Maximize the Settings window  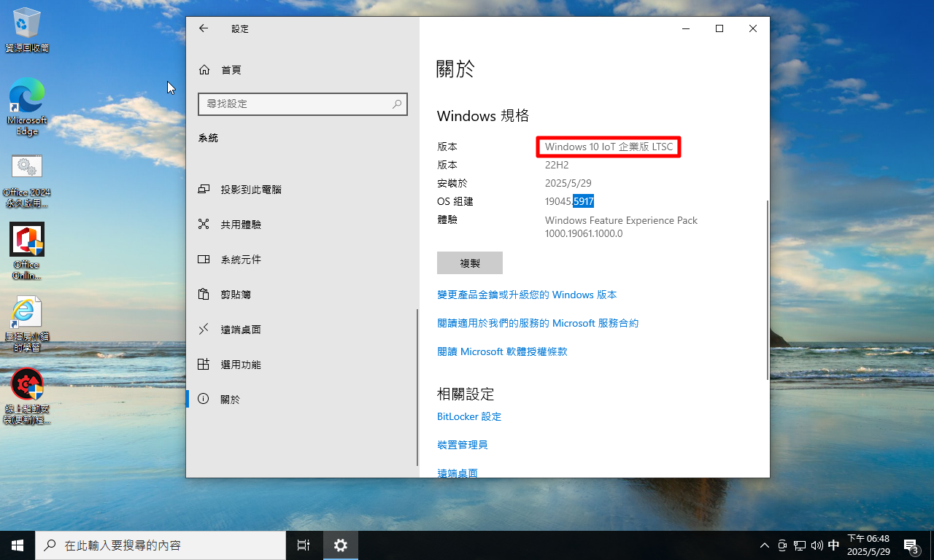719,28
